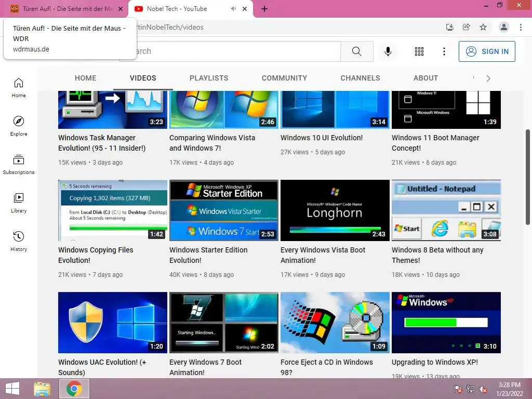
Task: Play the Task Manager thumbnail (3:23)
Action: (113, 110)
